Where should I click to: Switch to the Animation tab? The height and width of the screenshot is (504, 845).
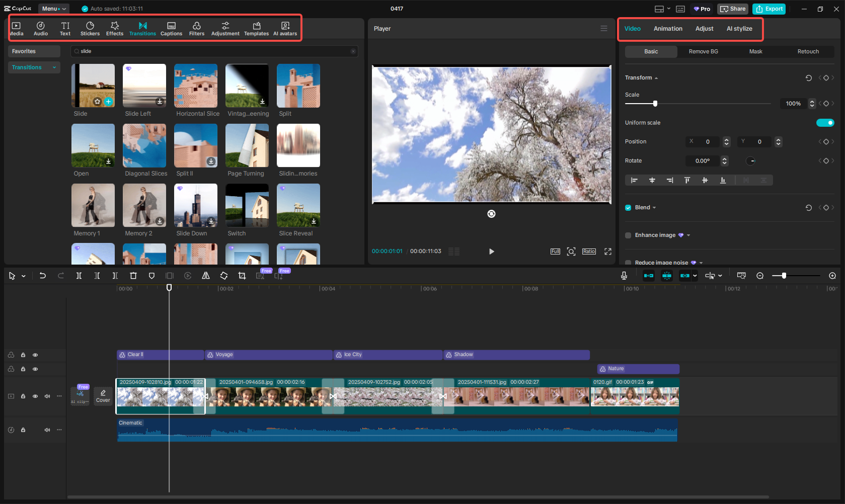668,29
